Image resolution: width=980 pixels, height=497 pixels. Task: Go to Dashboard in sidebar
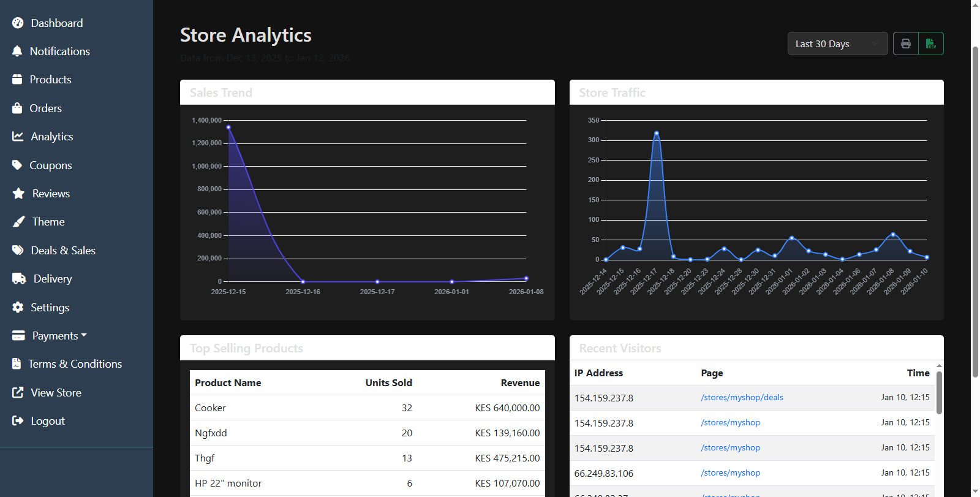click(x=56, y=23)
